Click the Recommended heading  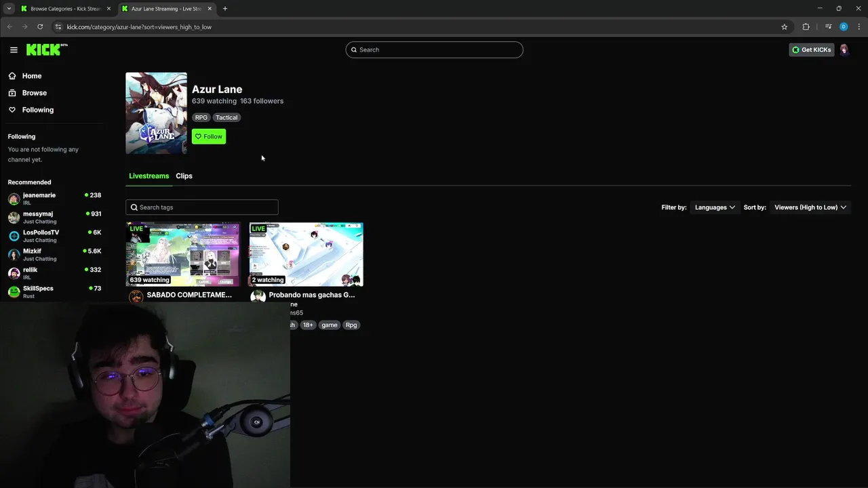point(29,182)
